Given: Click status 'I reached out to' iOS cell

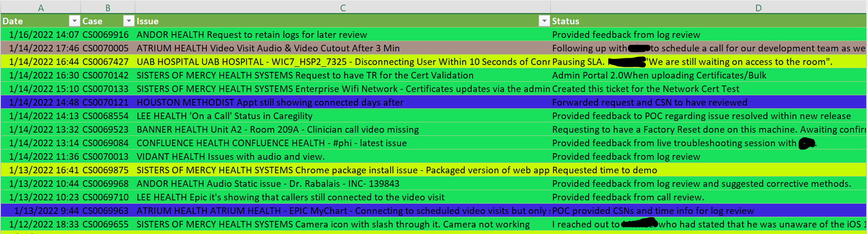Looking at the screenshot, I should coord(708,224).
